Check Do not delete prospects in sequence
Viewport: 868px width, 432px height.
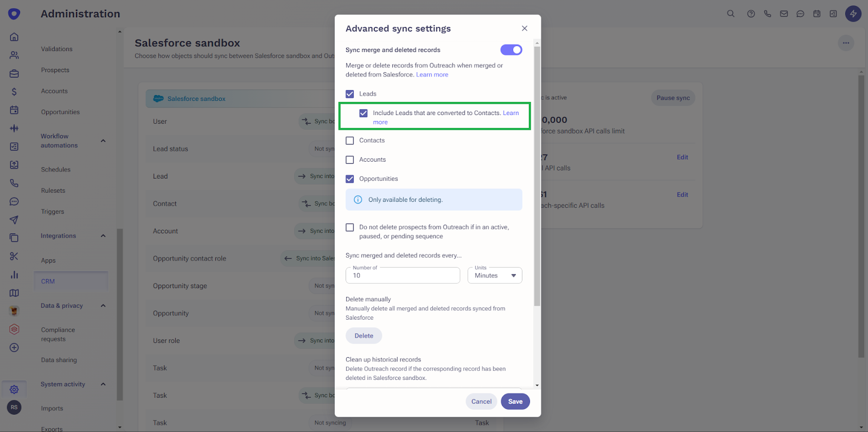point(350,227)
